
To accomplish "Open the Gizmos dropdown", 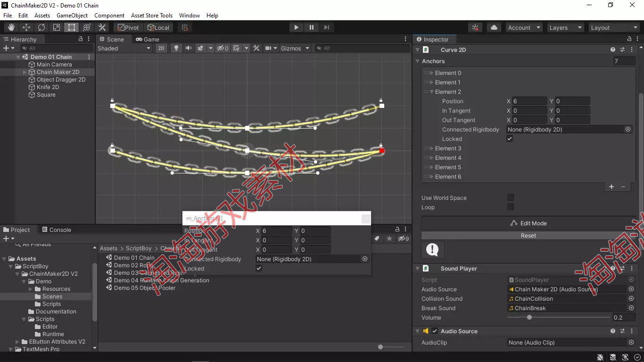I will [295, 48].
